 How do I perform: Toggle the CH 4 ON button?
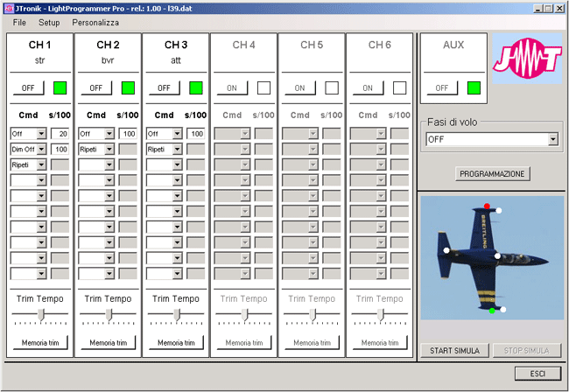tap(232, 87)
